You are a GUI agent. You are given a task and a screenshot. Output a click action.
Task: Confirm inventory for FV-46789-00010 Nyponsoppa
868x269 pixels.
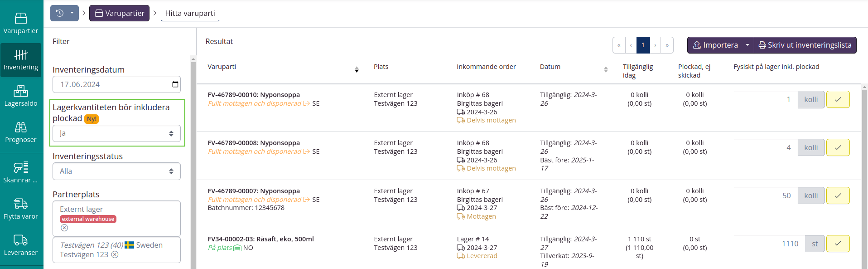(838, 99)
